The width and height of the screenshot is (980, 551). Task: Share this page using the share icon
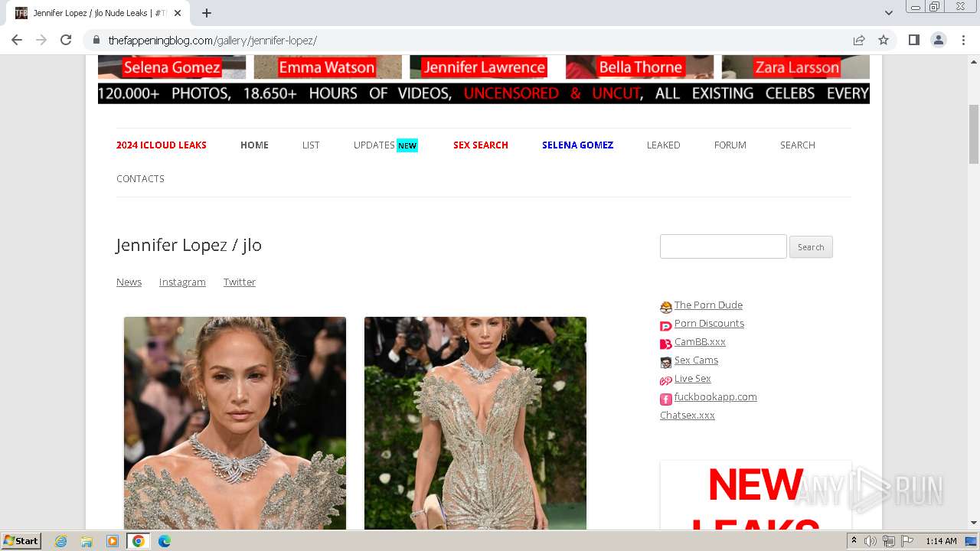[x=859, y=40]
